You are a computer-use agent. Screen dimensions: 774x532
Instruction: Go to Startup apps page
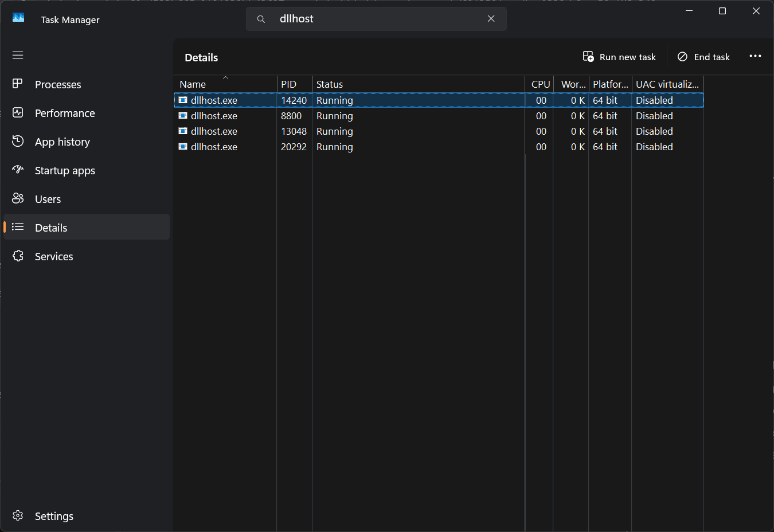tap(65, 170)
